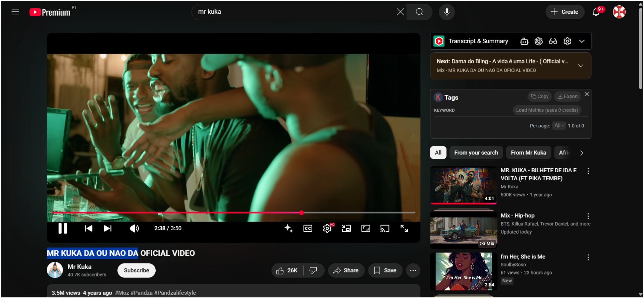Expand the Transcript & Summary panel

pos(582,41)
